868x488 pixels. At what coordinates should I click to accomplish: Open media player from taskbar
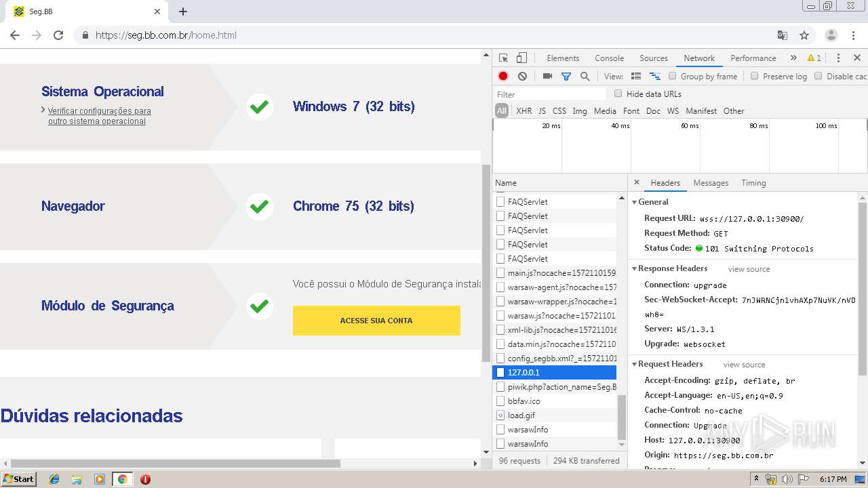tap(100, 479)
